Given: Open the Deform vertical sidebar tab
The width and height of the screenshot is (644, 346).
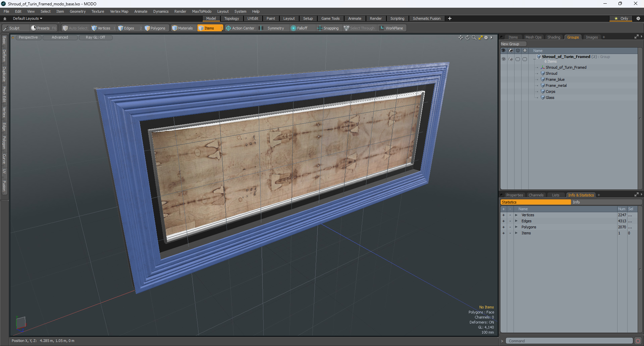Looking at the screenshot, I should click(4, 56).
